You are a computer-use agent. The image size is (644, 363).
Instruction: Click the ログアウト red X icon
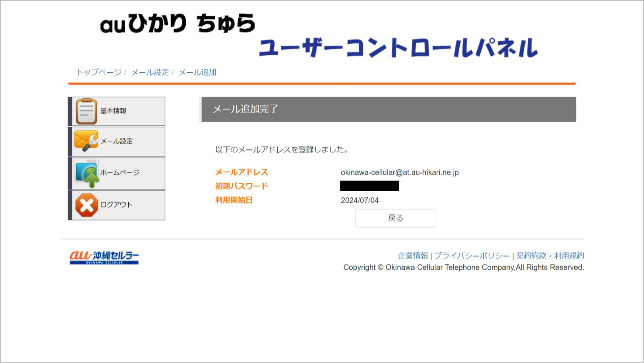tap(87, 205)
